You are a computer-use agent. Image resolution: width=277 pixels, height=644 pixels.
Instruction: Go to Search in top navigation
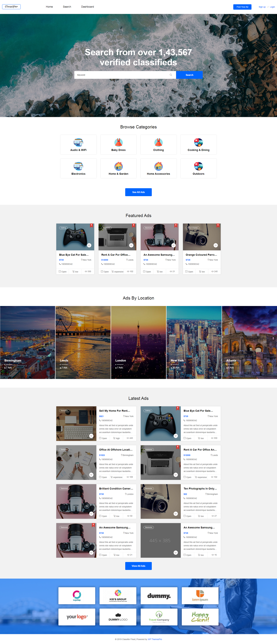[67, 7]
